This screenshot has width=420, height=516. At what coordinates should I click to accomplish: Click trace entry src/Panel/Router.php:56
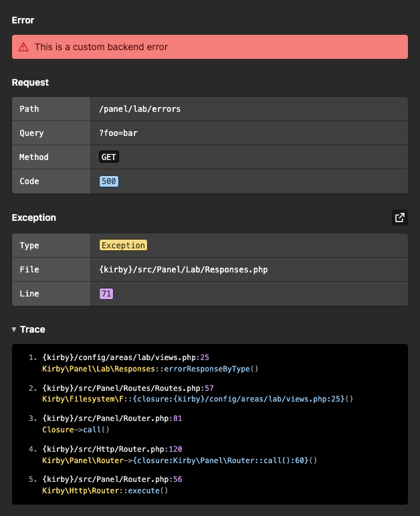tap(112, 479)
